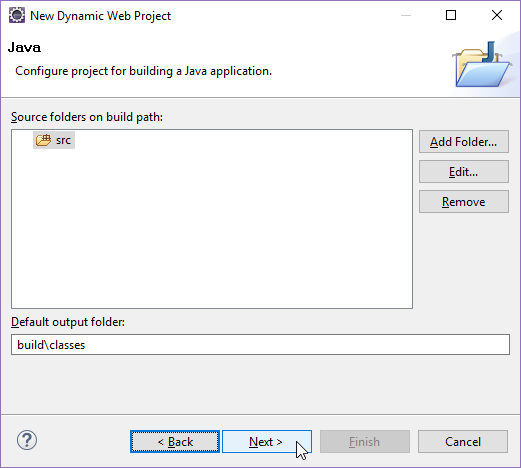Click the Add Folder... button
Screen dimensions: 521x468
pos(464,142)
